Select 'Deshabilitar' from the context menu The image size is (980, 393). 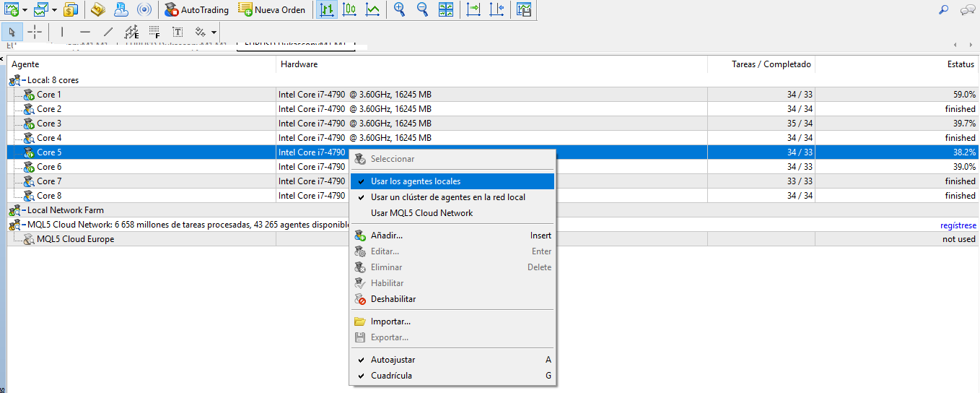click(x=393, y=299)
